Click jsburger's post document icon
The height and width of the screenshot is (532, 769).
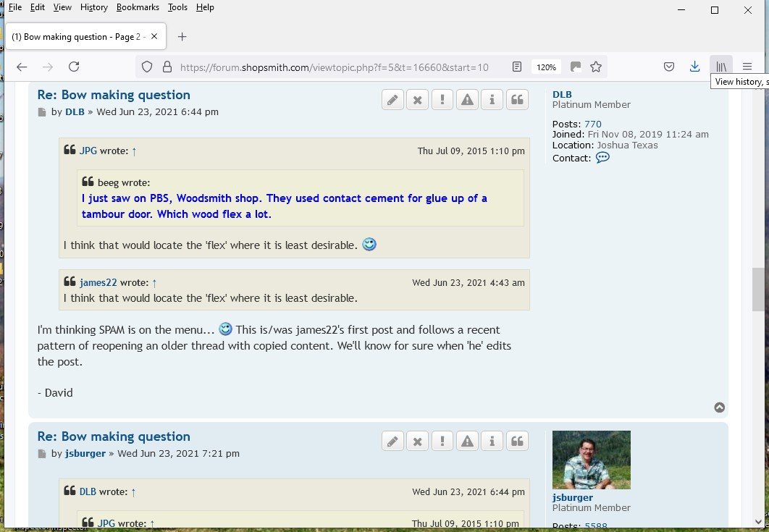[42, 454]
